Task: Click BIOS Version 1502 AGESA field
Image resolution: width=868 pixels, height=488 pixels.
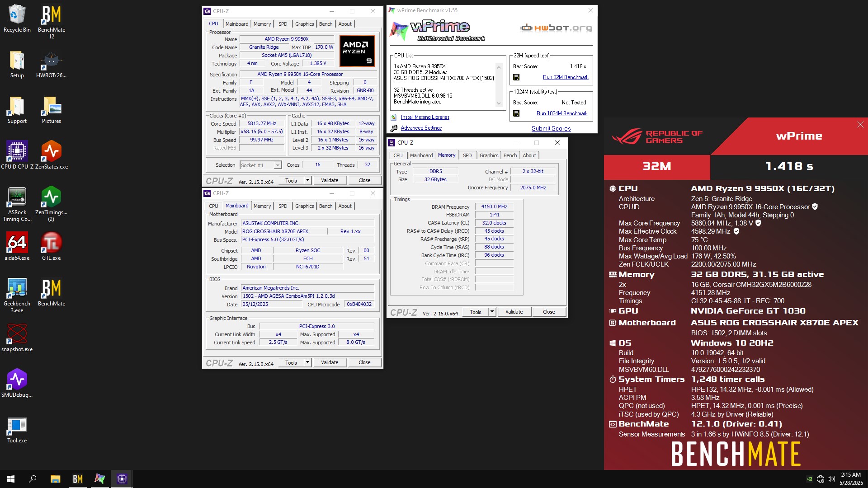Action: [x=308, y=296]
